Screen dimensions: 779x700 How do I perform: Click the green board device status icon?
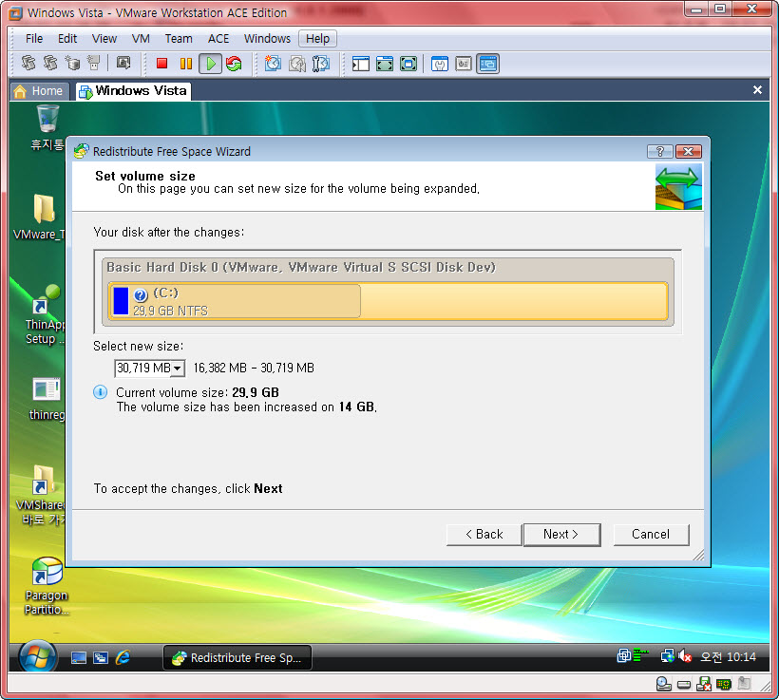click(x=724, y=685)
